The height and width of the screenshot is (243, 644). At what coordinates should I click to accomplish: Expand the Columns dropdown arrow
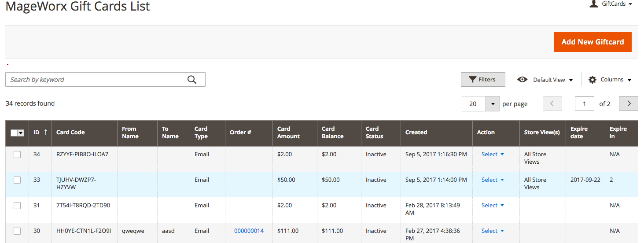tap(629, 80)
